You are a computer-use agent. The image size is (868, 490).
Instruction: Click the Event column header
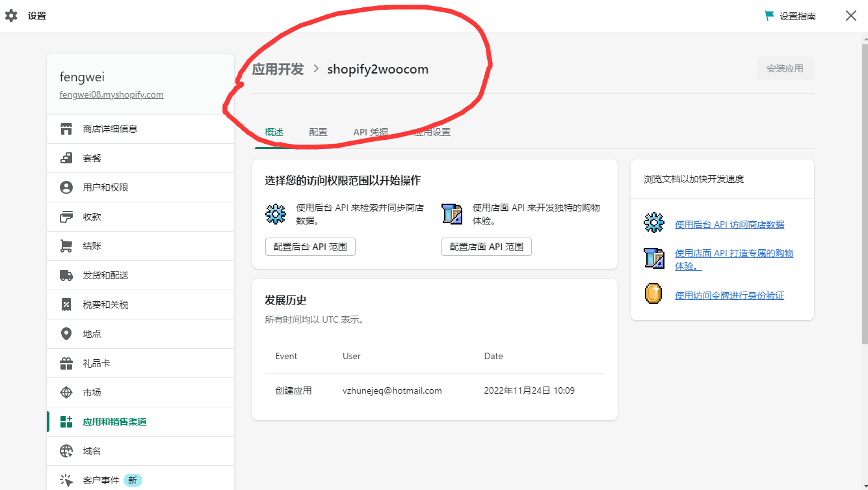click(x=286, y=356)
